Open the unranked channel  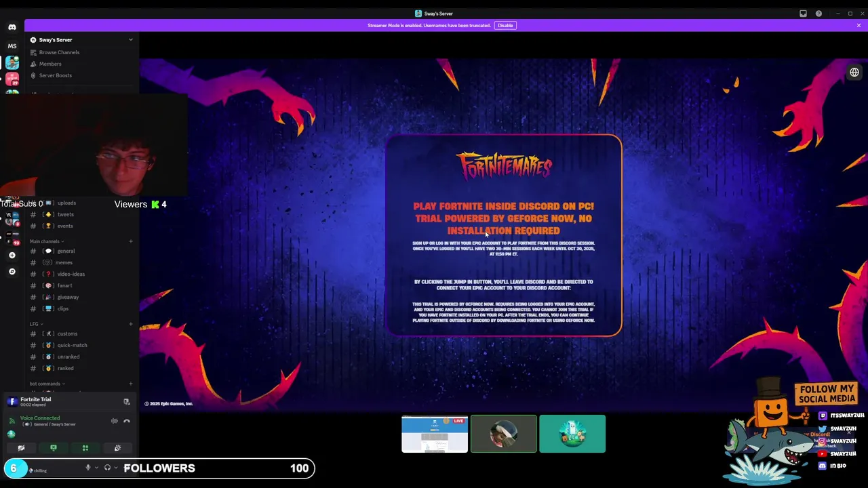pos(81,357)
